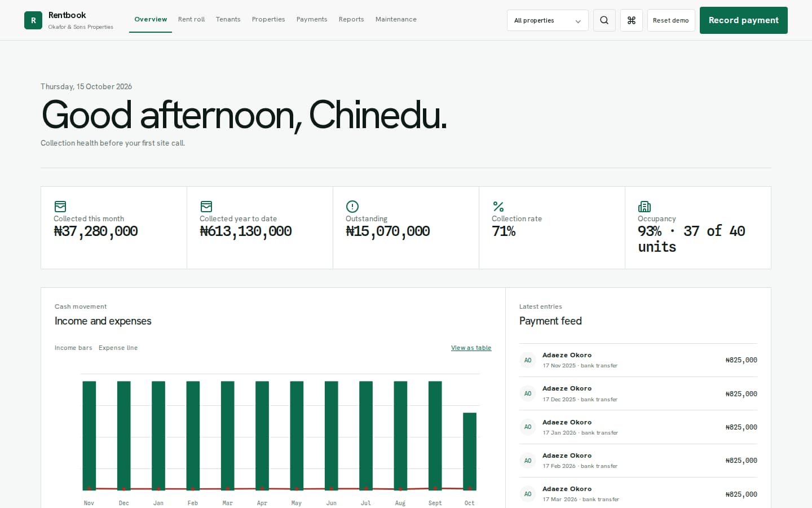
Task: Open the View as table link
Action: [x=471, y=348]
